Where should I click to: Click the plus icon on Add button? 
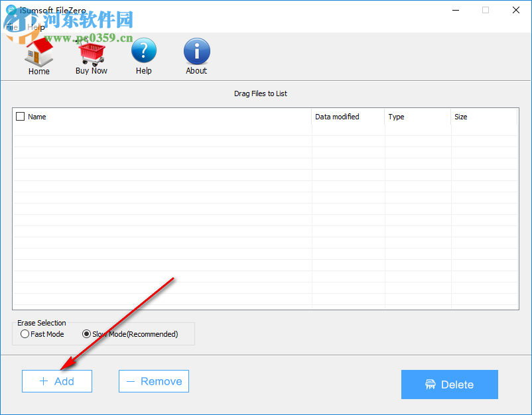pos(45,381)
